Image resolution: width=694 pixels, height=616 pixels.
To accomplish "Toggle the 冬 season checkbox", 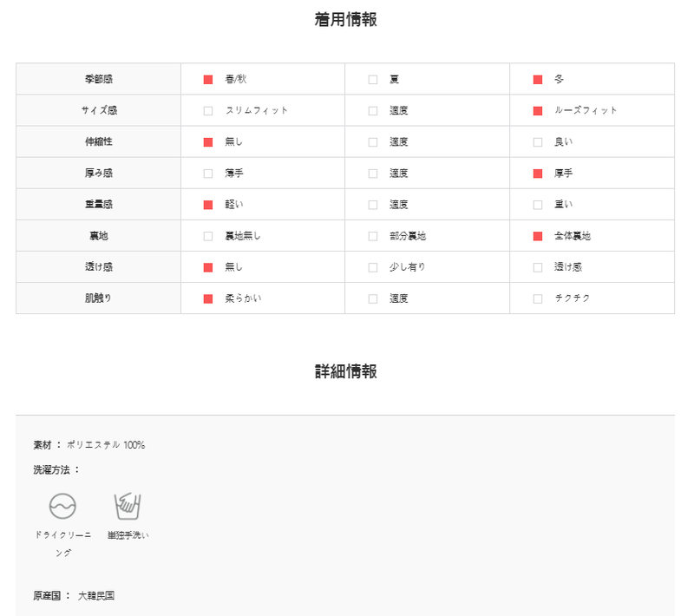I will (538, 80).
